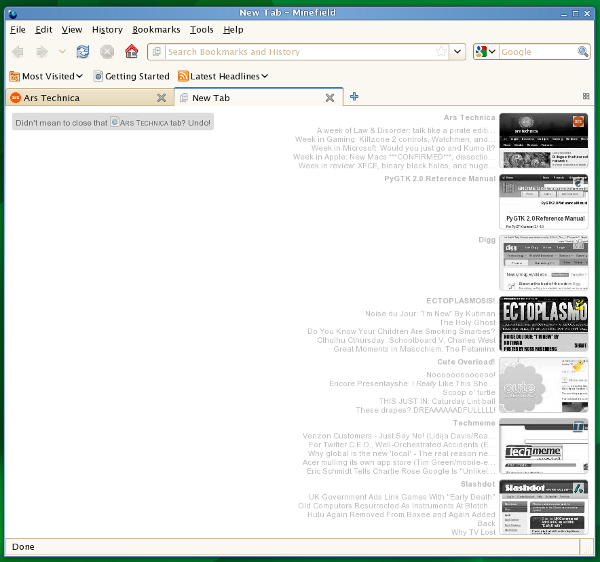Open the Getting Started bookmark
The image size is (600, 562).
[x=132, y=77]
